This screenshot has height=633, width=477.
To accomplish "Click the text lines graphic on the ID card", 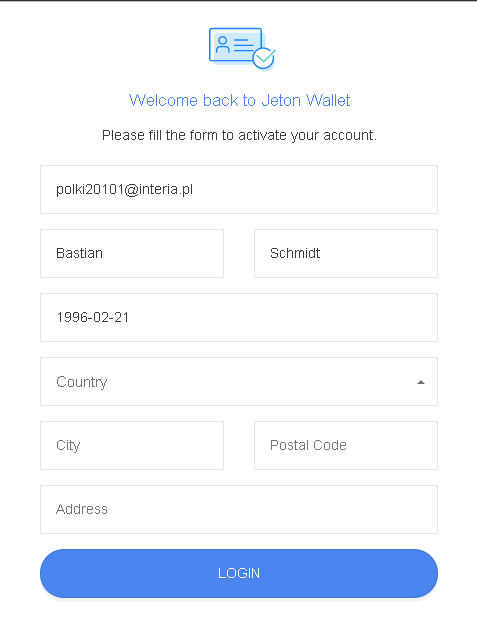I will 243,45.
